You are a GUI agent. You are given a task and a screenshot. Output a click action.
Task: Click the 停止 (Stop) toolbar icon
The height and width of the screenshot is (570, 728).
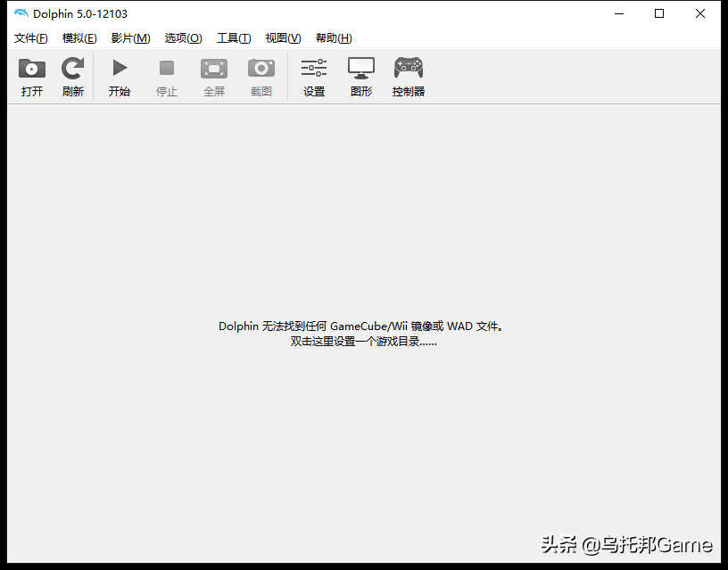pos(167,68)
